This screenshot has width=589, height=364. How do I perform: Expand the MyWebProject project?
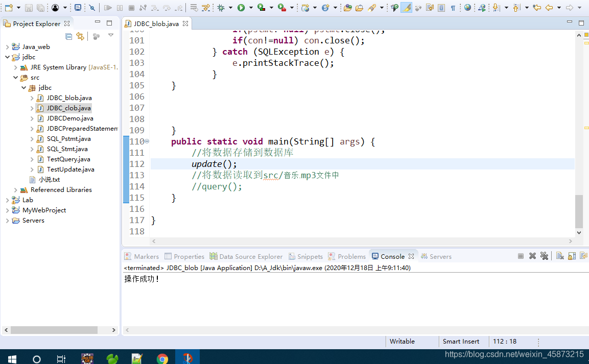click(x=8, y=210)
